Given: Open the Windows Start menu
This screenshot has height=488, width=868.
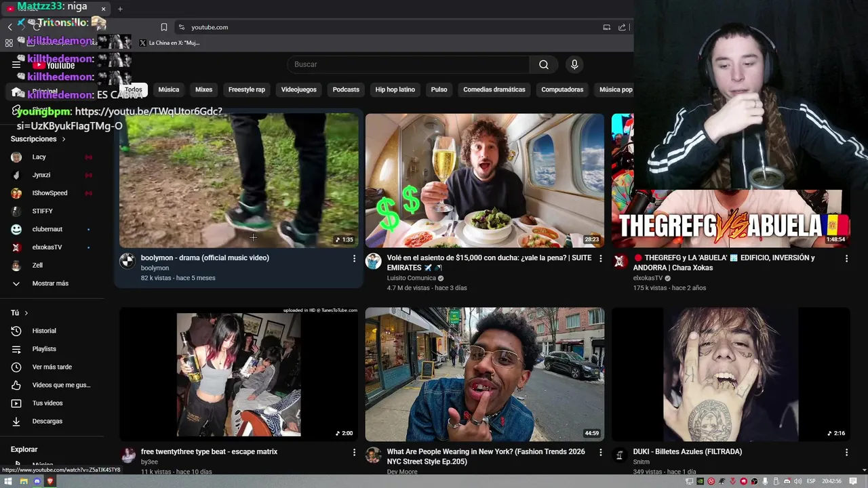Looking at the screenshot, I should coord(8,481).
